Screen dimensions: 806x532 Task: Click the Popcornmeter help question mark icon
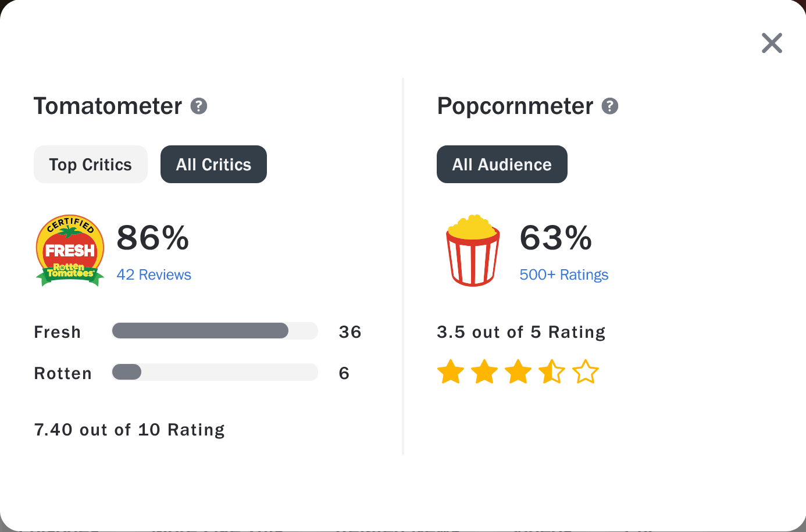pyautogui.click(x=609, y=106)
